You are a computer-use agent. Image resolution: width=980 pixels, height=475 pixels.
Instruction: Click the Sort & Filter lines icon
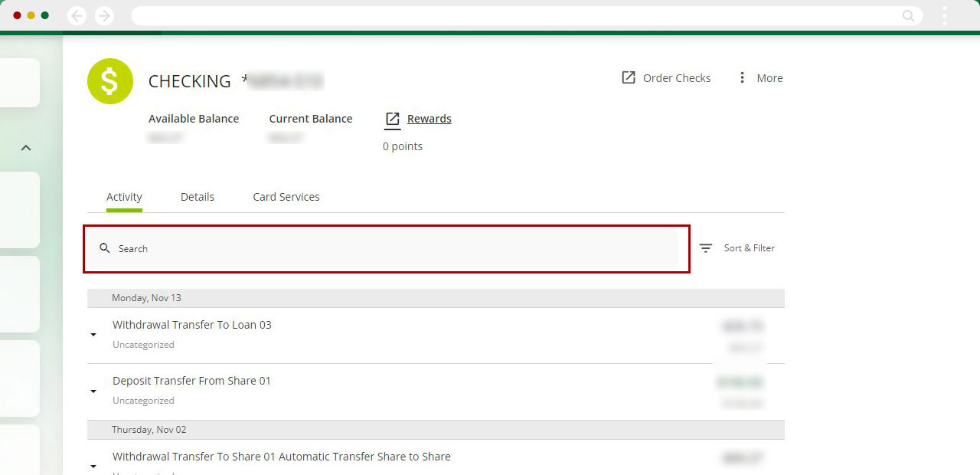click(x=706, y=248)
